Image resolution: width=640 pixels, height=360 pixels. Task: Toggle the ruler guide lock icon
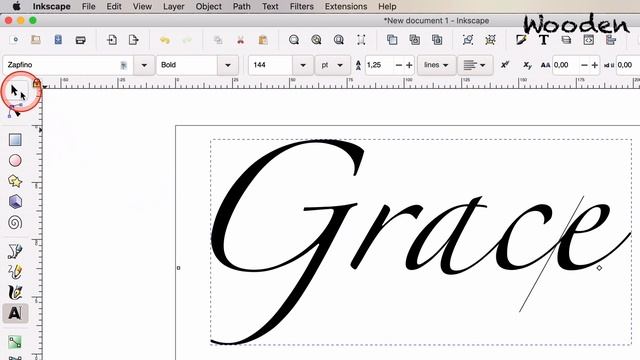click(x=36, y=84)
